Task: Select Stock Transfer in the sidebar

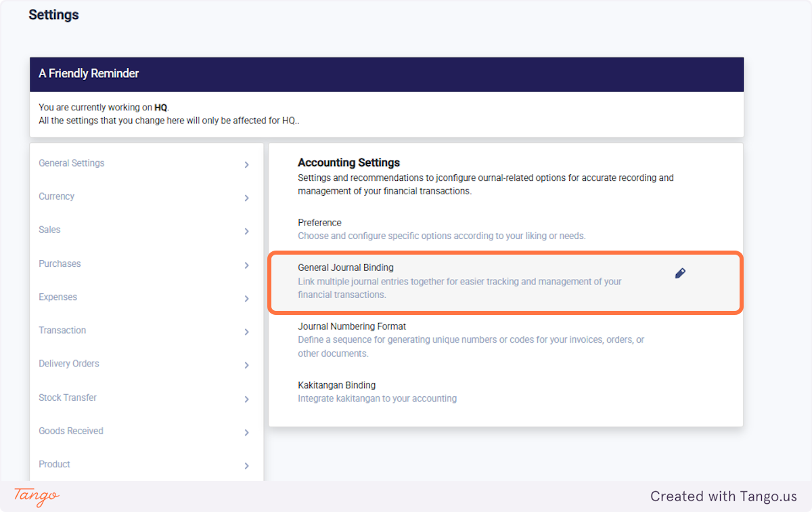Action: coord(68,398)
